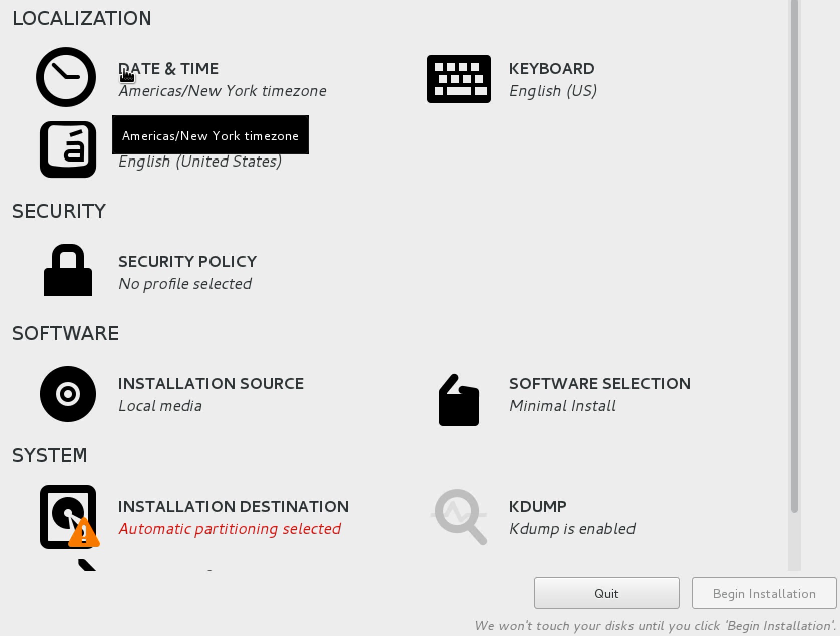
Task: Open KDUMP showing 'Kdump is enabled'
Action: point(537,506)
